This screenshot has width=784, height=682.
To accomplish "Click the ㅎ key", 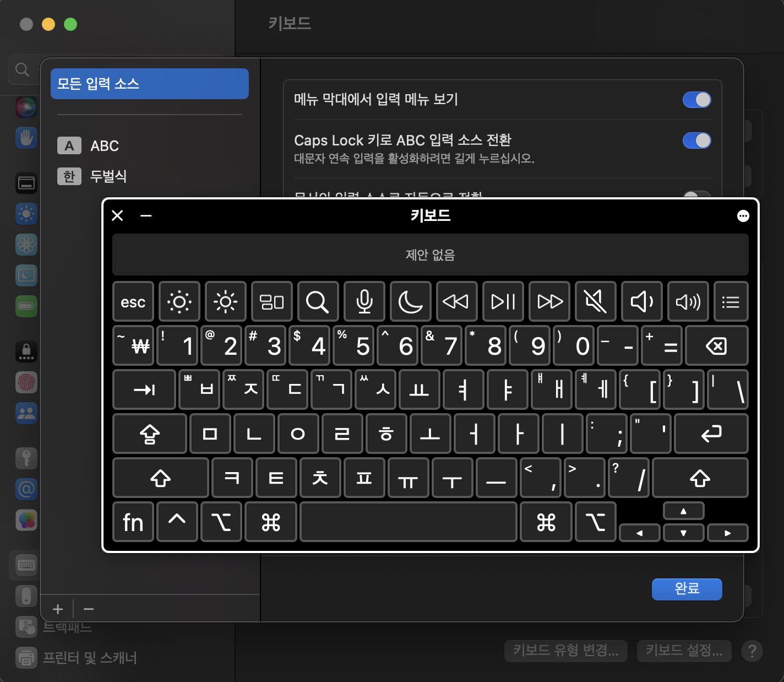I will coord(386,434).
